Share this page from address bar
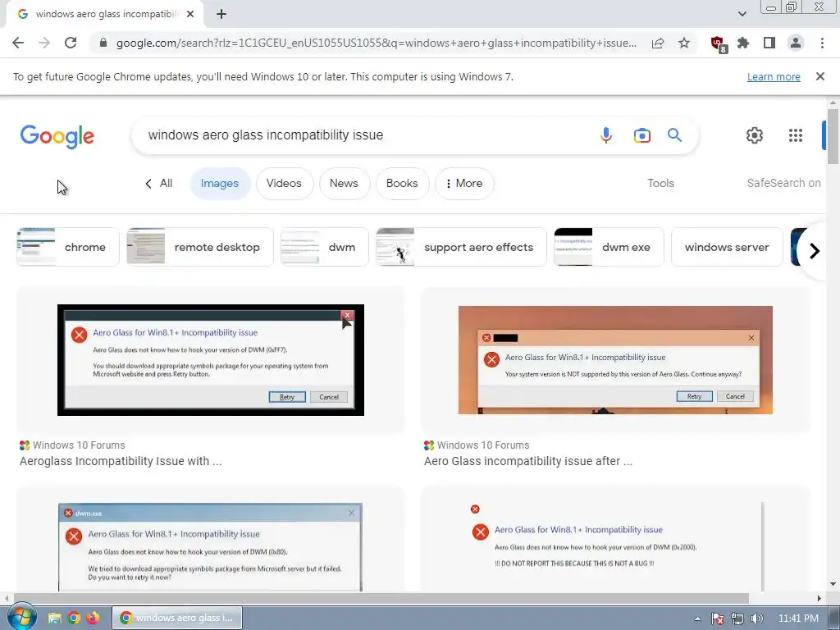This screenshot has width=840, height=630. click(x=658, y=43)
